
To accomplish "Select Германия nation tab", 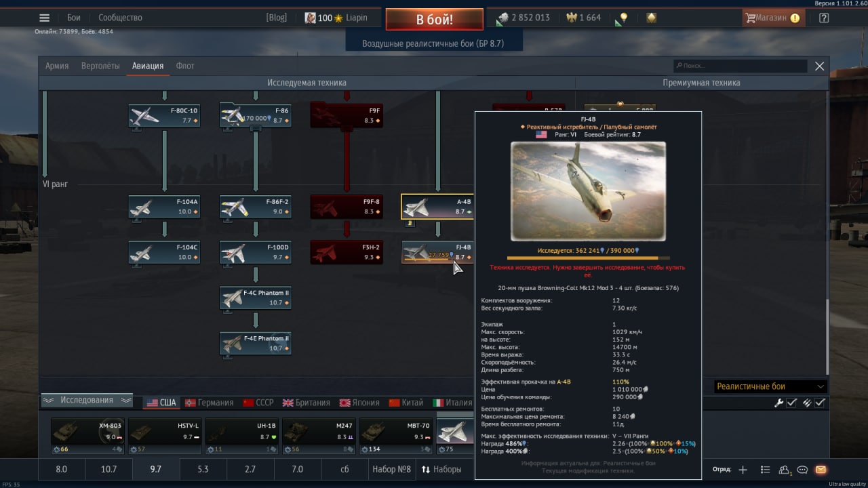I will pyautogui.click(x=209, y=403).
